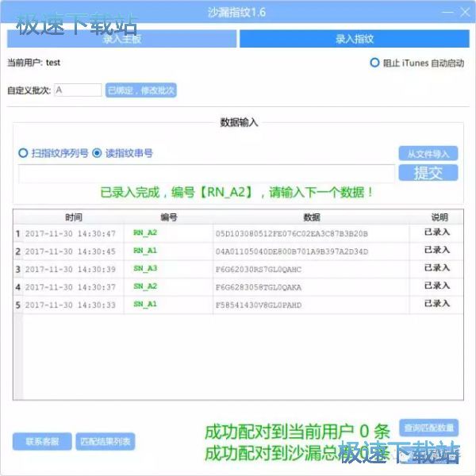Focus the 自定义批次 input field
The height and width of the screenshot is (476, 476).
[x=78, y=90]
